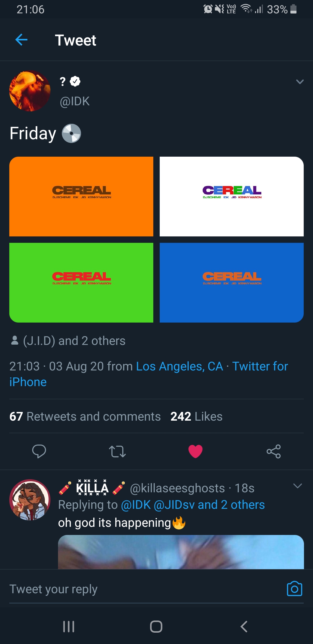View the 242 Likes list
313x644 pixels.
(196, 416)
